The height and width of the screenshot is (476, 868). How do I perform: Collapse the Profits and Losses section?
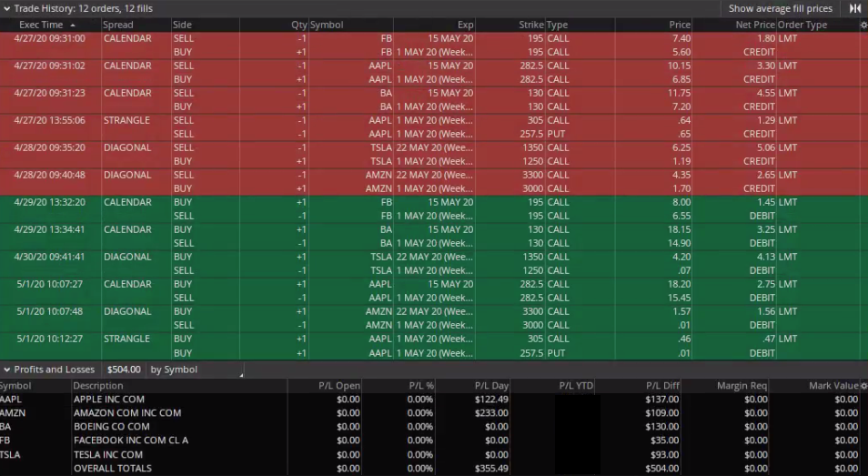point(6,370)
